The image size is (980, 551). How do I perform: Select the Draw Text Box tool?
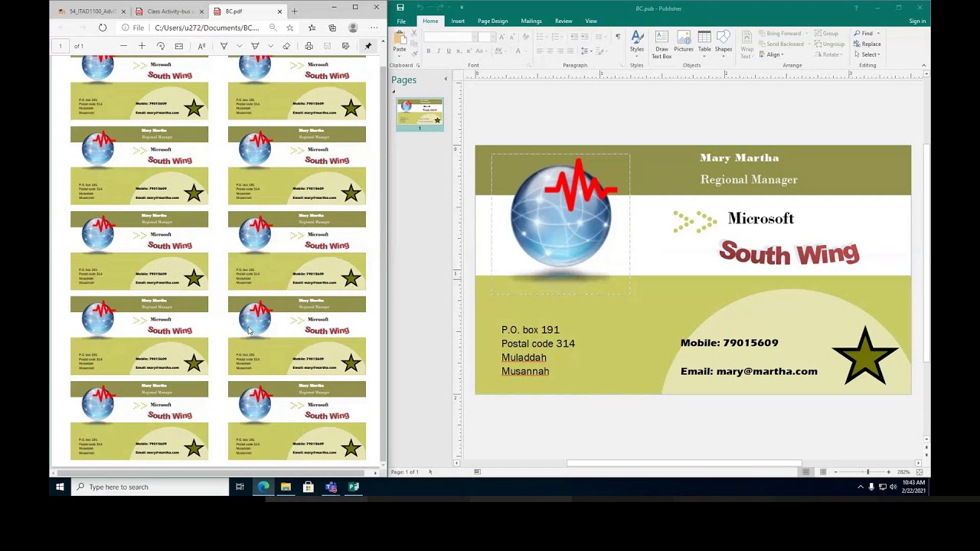[x=661, y=45]
